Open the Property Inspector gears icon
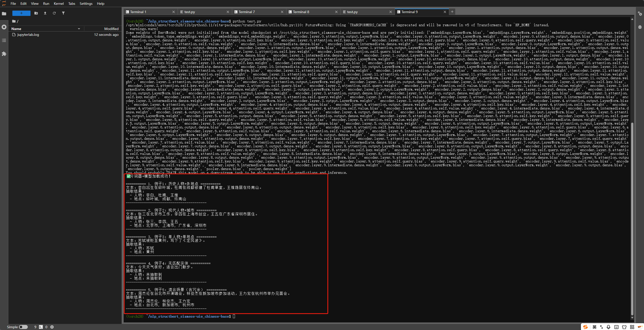Viewport: 644px width, 330px height. pos(640,14)
